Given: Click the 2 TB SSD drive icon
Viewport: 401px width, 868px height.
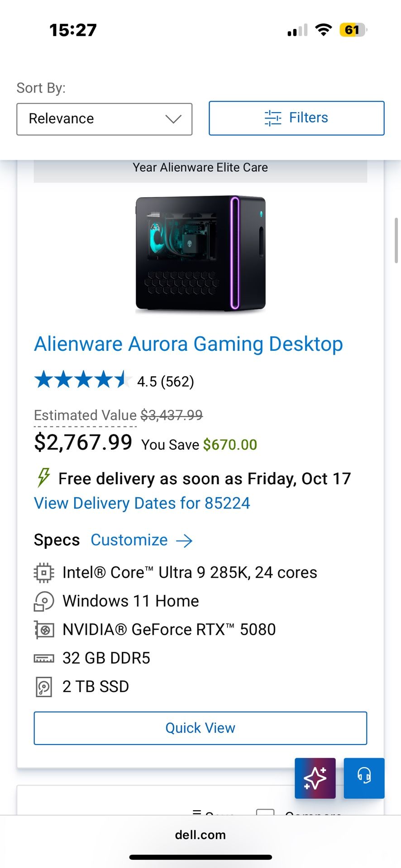Looking at the screenshot, I should pyautogui.click(x=44, y=687).
